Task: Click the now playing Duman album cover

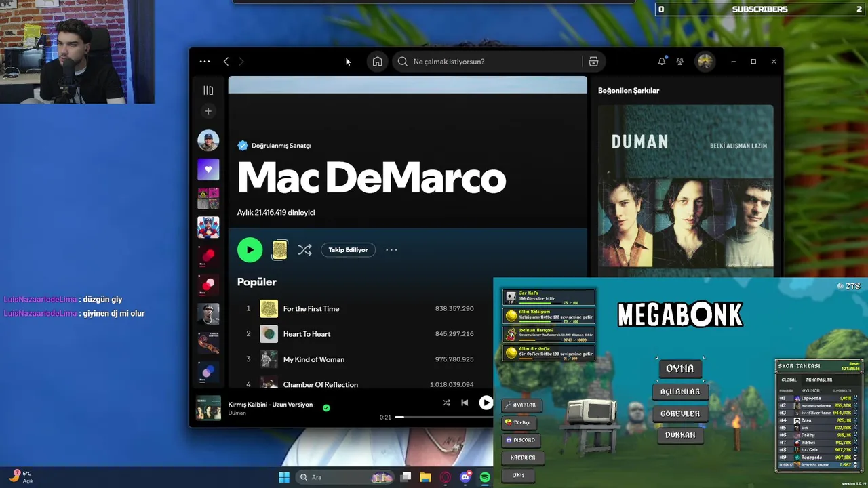Action: (x=208, y=408)
